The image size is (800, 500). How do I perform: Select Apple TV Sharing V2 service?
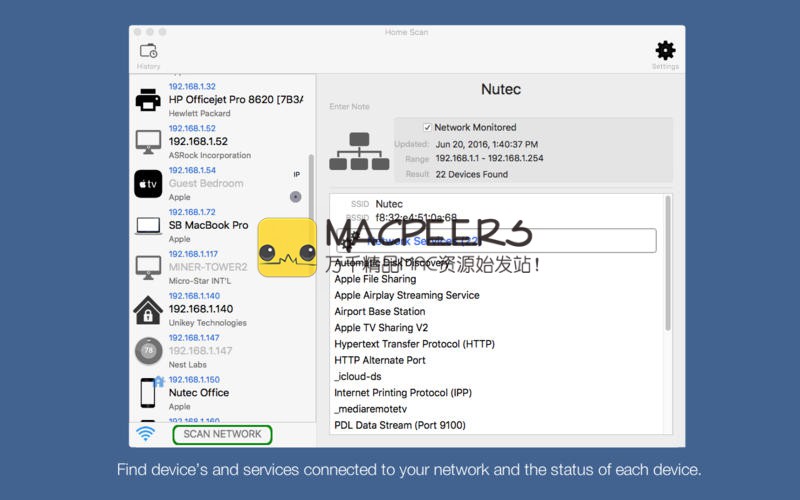point(381,328)
